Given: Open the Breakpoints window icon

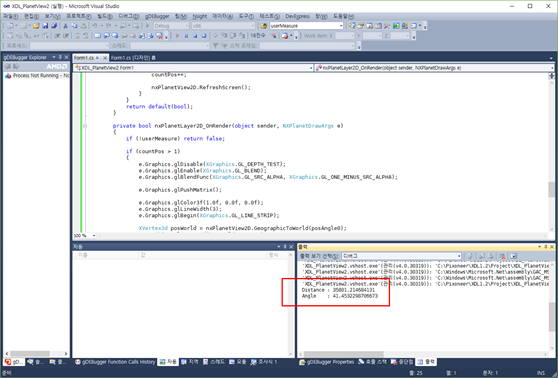Looking at the screenshot, I should coord(285,36).
